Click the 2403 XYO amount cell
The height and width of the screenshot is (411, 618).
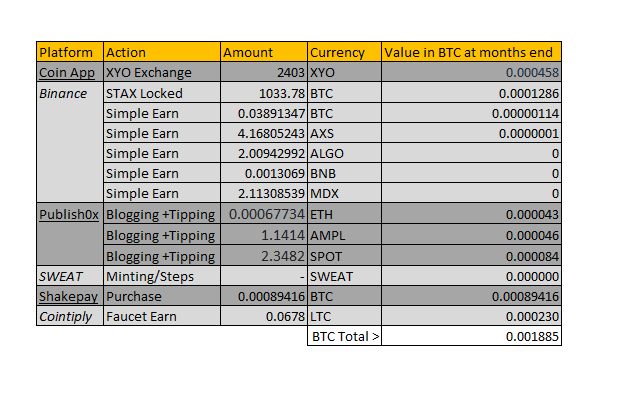click(264, 72)
